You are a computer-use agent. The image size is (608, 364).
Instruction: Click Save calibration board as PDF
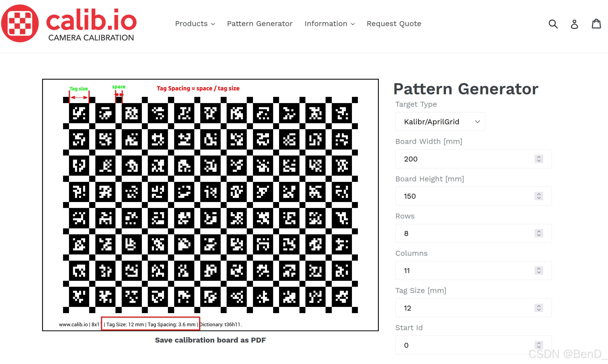pos(210,340)
